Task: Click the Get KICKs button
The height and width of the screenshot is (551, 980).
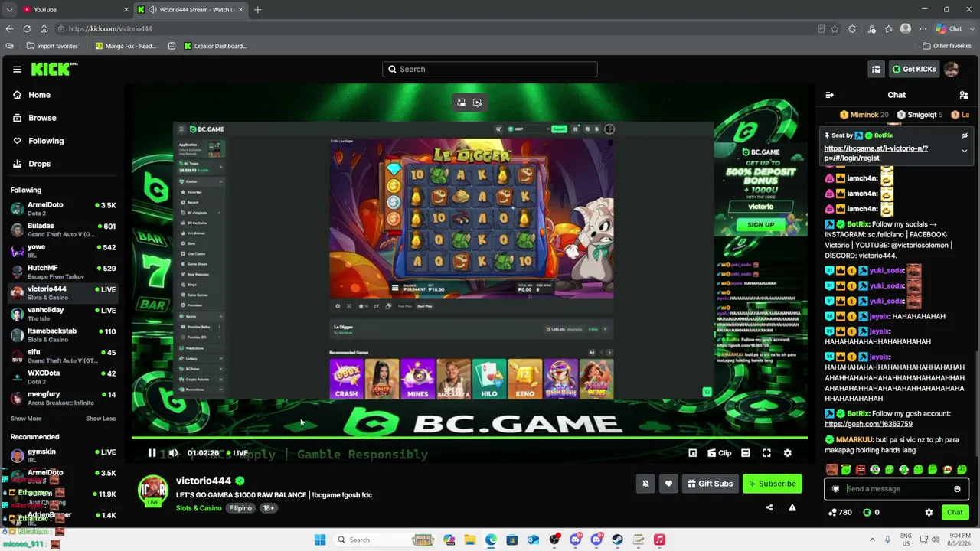Action: tap(914, 69)
